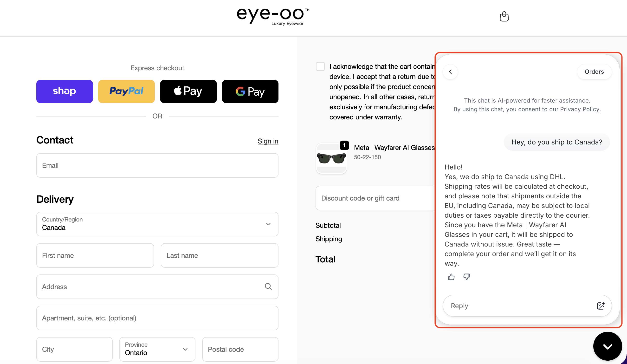Collapse the chat with the chevron button
Image resolution: width=627 pixels, height=364 pixels.
607,346
